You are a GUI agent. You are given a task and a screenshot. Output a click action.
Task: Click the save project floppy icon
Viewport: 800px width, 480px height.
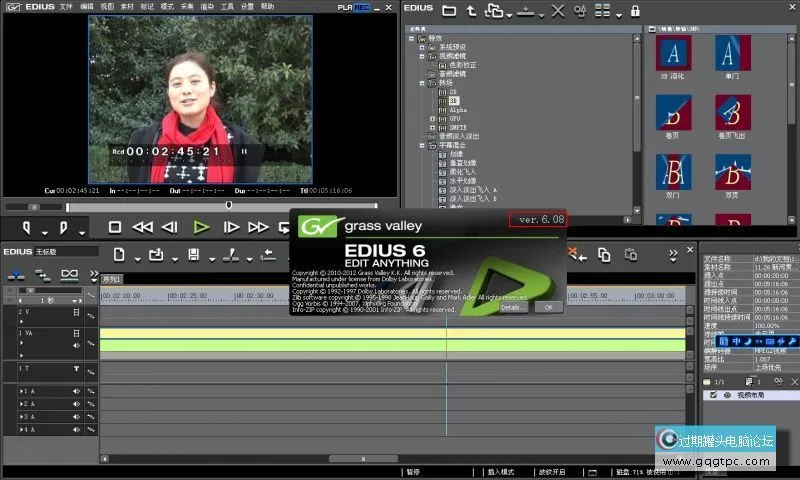point(194,255)
